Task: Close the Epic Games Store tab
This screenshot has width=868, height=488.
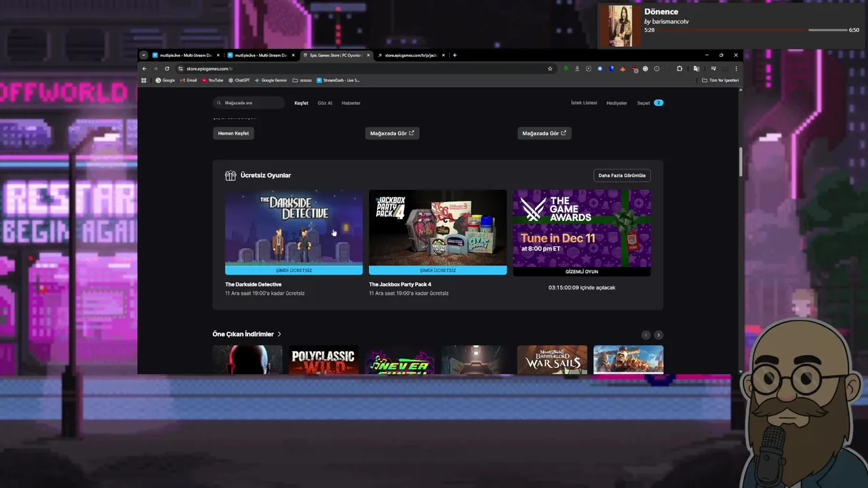Action: click(x=369, y=55)
